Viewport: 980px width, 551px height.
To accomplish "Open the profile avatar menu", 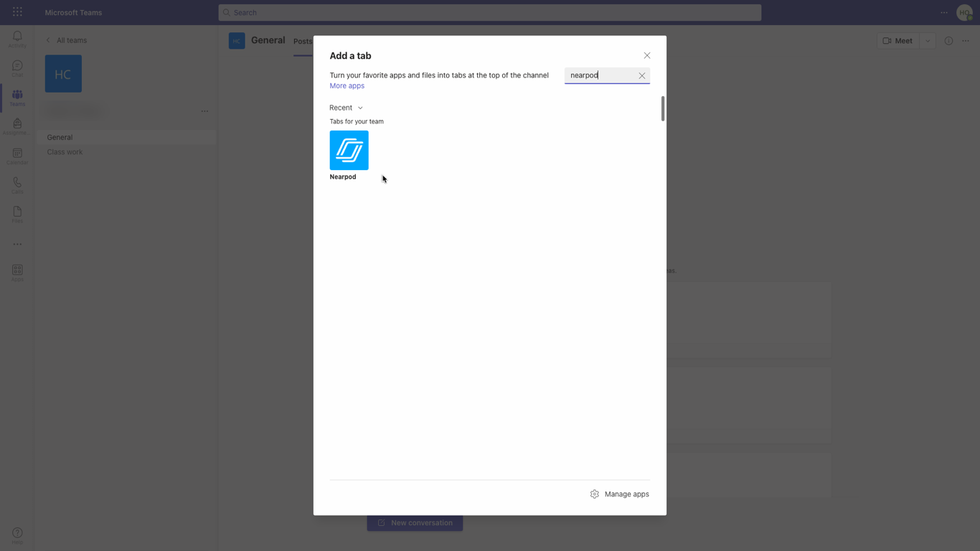I will pyautogui.click(x=965, y=12).
